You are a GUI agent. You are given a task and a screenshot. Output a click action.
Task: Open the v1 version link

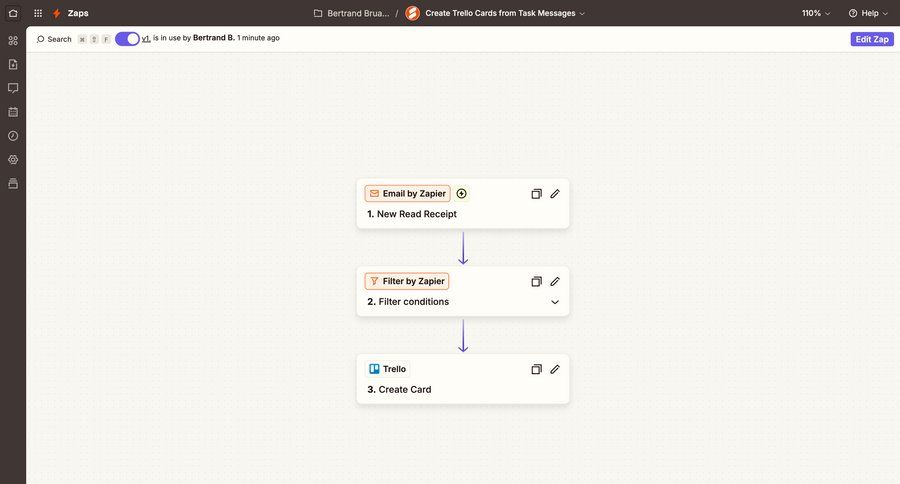(x=146, y=38)
